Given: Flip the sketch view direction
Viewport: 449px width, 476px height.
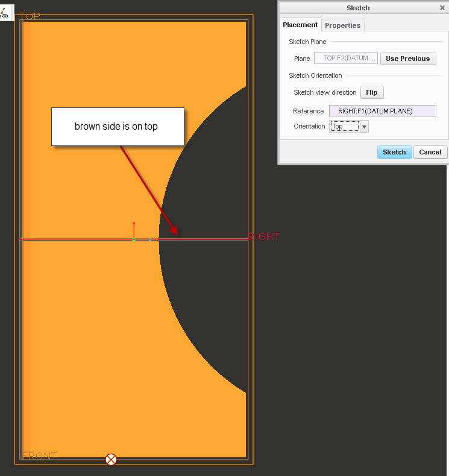Looking at the screenshot, I should click(x=372, y=92).
